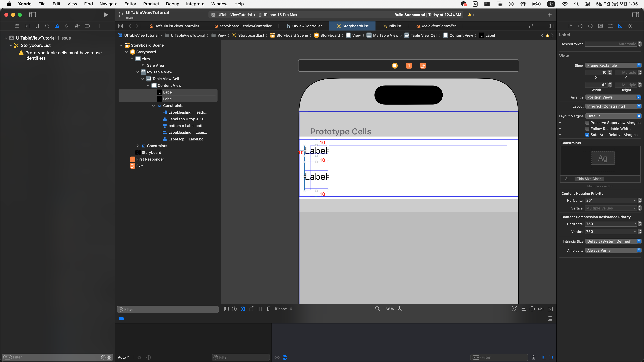Image resolution: width=644 pixels, height=362 pixels.
Task: Toggle document outline visibility
Action: point(226,309)
